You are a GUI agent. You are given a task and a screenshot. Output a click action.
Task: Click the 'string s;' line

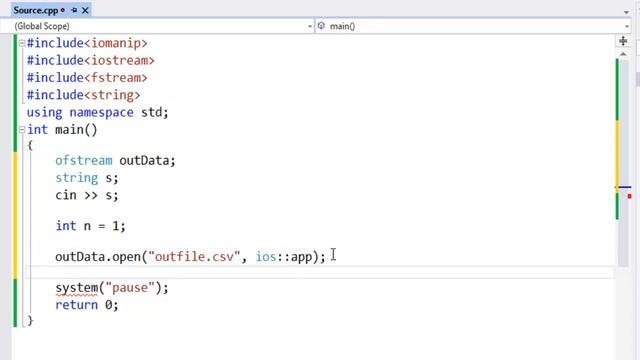coord(87,178)
